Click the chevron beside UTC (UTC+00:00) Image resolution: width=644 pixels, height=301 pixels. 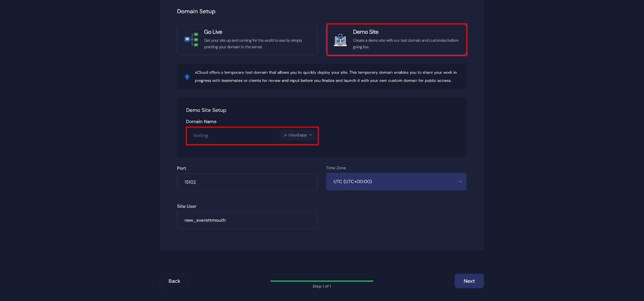(x=460, y=181)
